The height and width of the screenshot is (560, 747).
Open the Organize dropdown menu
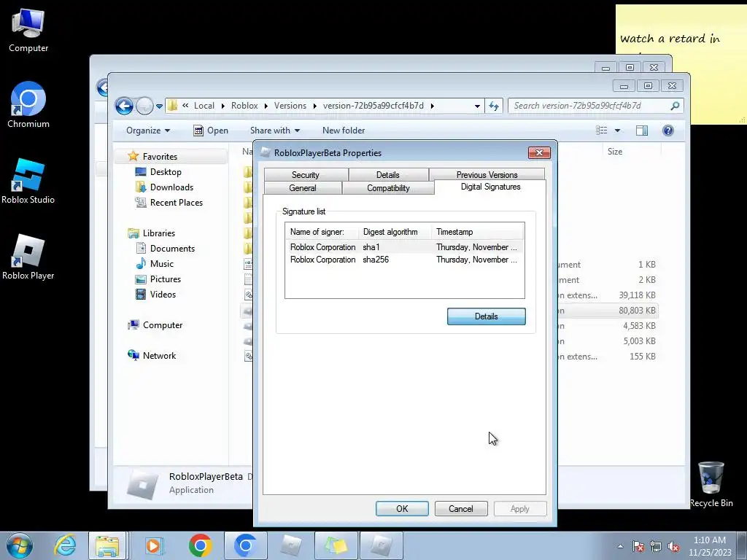(147, 131)
